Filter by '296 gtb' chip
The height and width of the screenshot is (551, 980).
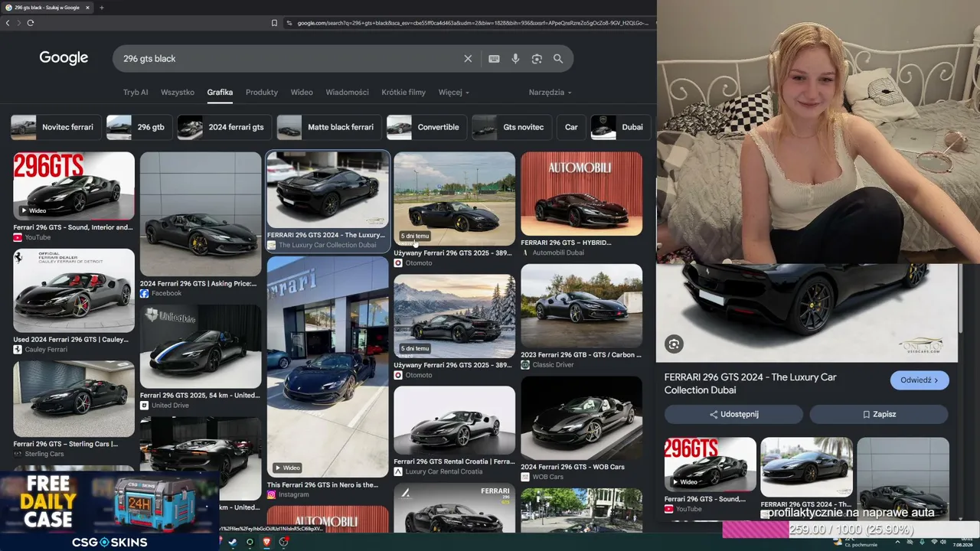click(139, 127)
